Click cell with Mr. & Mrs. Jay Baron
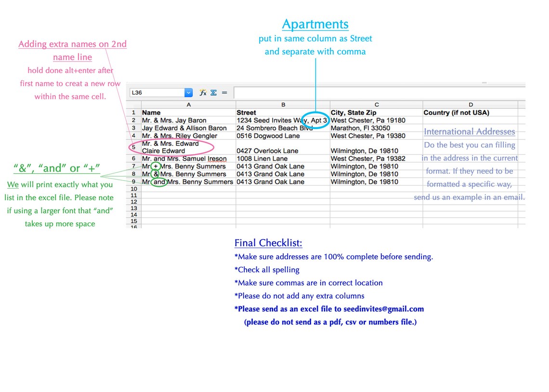 (x=188, y=120)
